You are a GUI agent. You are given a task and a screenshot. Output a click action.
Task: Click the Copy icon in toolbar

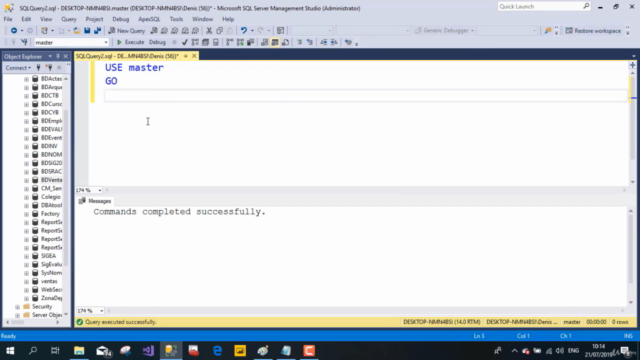[219, 31]
